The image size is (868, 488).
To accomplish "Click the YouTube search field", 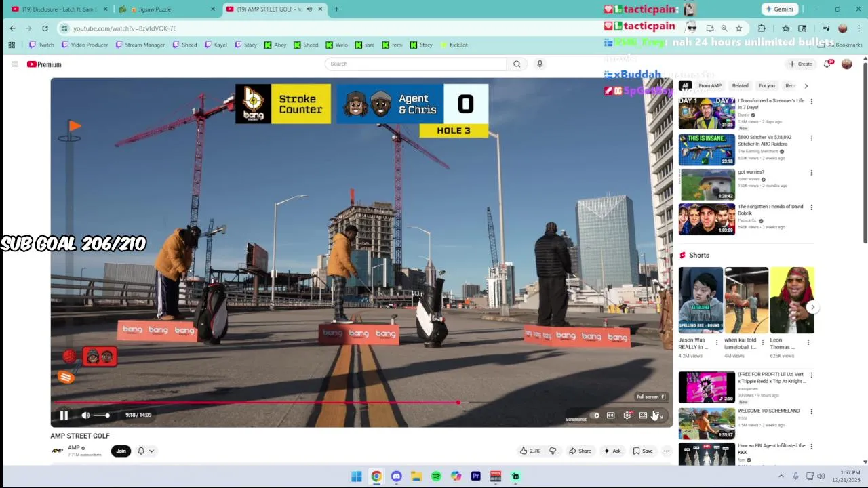I will 416,64.
